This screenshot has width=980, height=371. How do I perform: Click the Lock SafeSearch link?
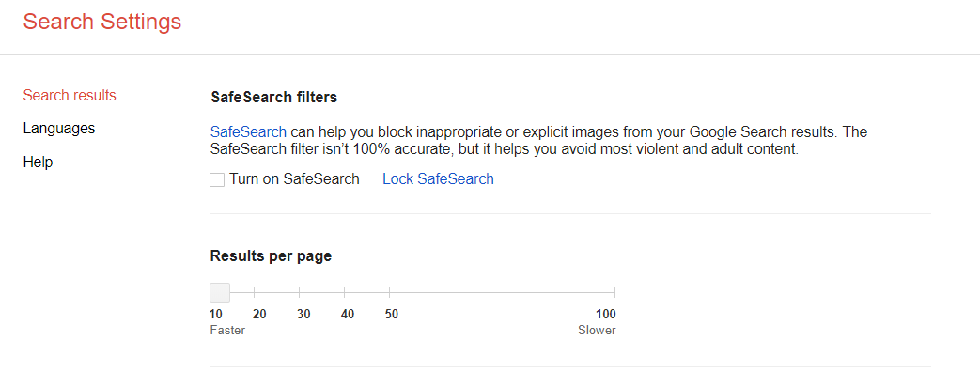(x=438, y=179)
